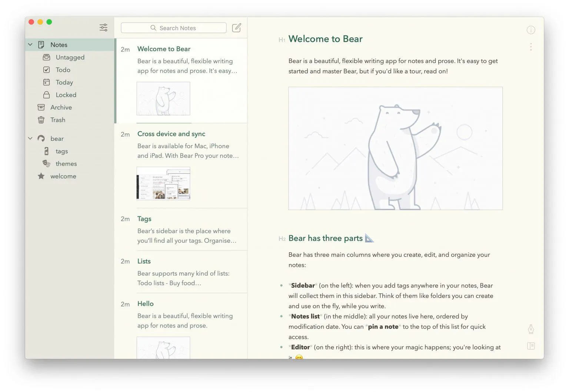Click the bold Notes list text
The width and height of the screenshot is (569, 392).
(x=305, y=316)
